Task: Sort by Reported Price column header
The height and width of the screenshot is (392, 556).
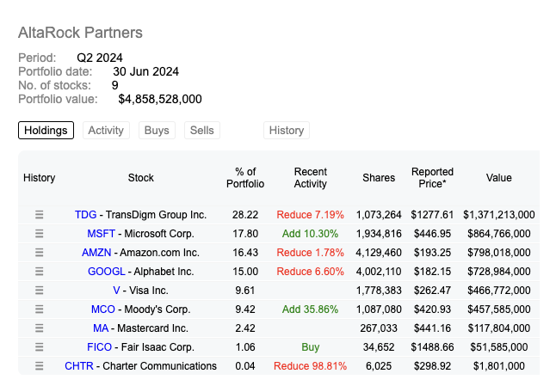Action: pyautogui.click(x=432, y=178)
